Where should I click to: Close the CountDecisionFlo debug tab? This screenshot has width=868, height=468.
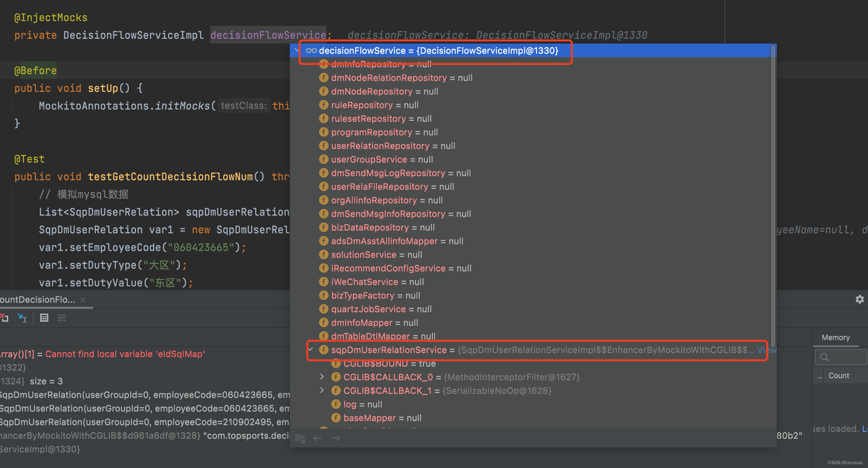[x=83, y=300]
